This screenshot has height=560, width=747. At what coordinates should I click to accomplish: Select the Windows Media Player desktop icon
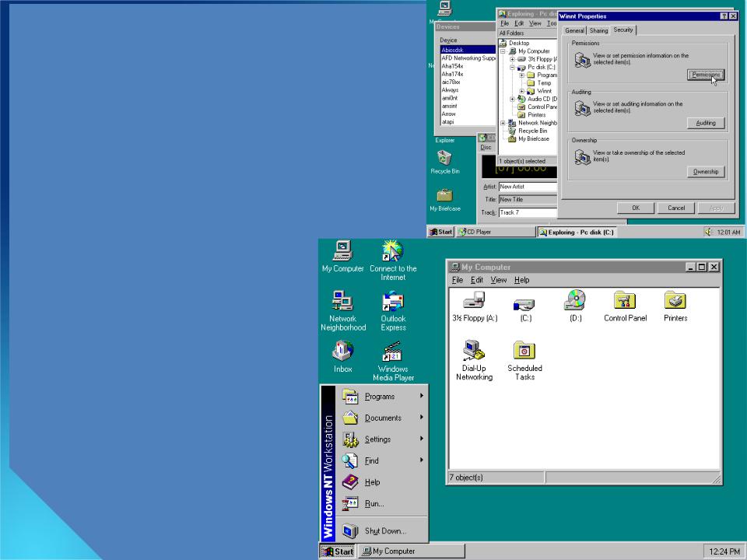(x=393, y=361)
